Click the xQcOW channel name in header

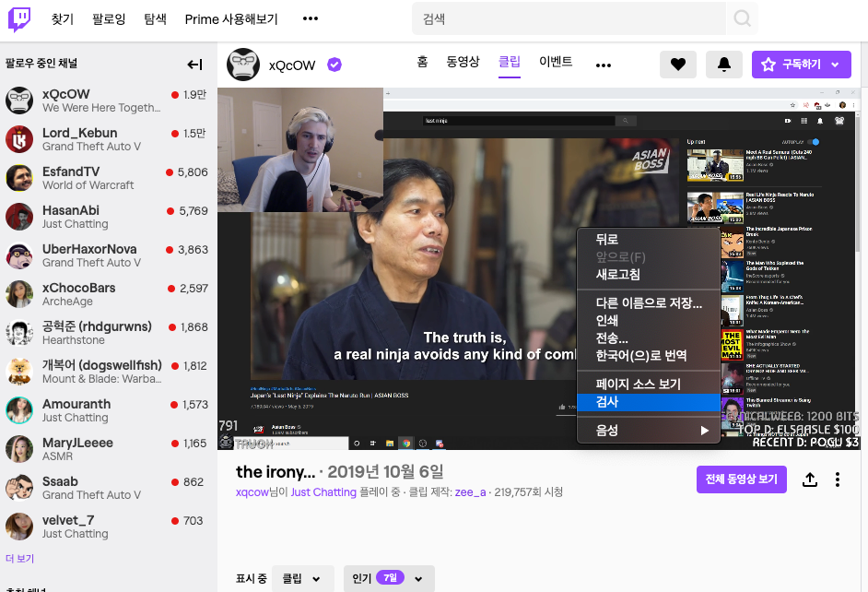[292, 65]
